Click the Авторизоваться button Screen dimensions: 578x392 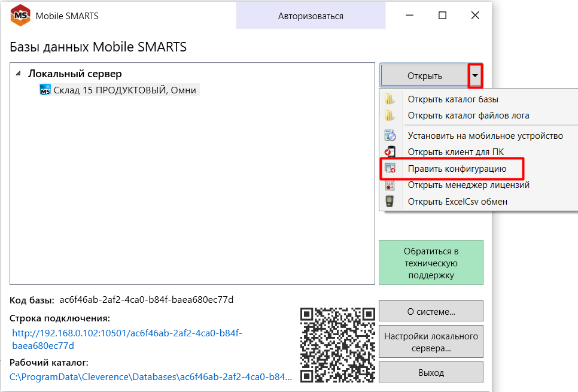pyautogui.click(x=311, y=16)
